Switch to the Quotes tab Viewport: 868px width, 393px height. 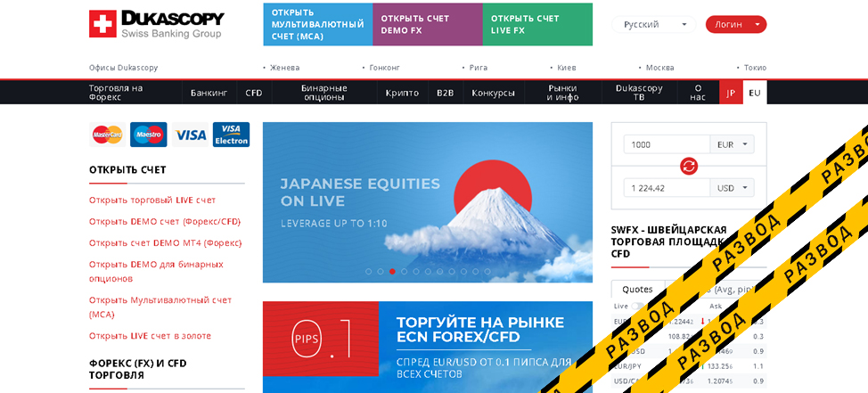638,290
